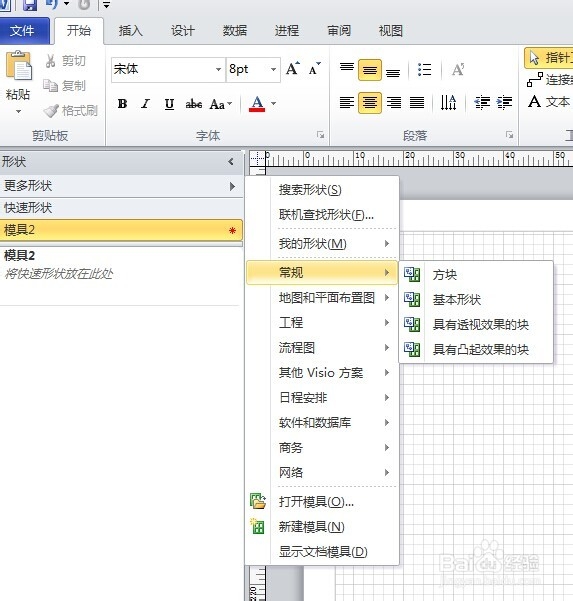Open the Network (网络) submenu
Screen dimensions: 573x601
[x=322, y=472]
